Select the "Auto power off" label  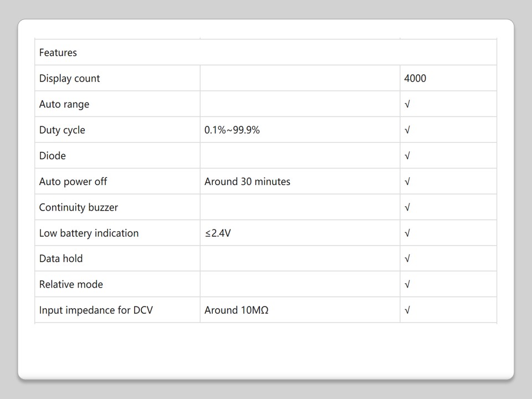(x=73, y=181)
